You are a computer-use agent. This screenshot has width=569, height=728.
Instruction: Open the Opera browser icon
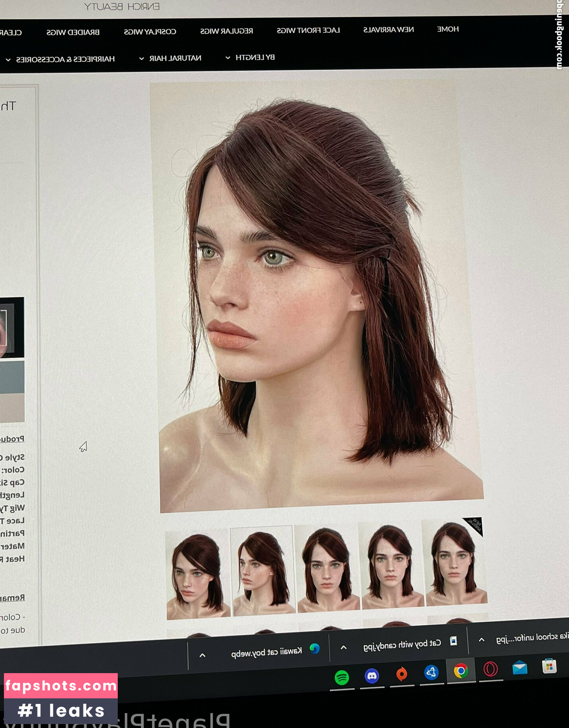490,669
